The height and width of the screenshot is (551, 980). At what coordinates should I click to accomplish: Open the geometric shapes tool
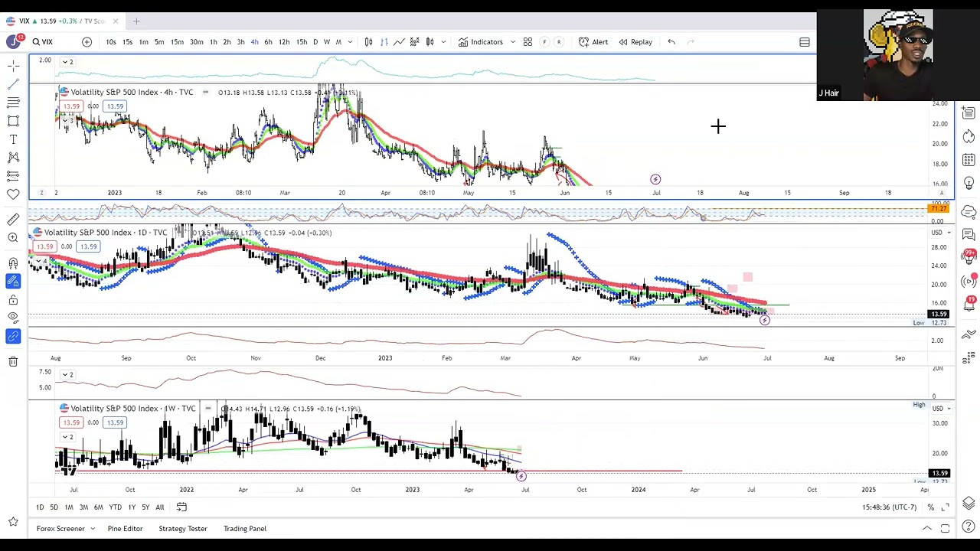[x=13, y=121]
